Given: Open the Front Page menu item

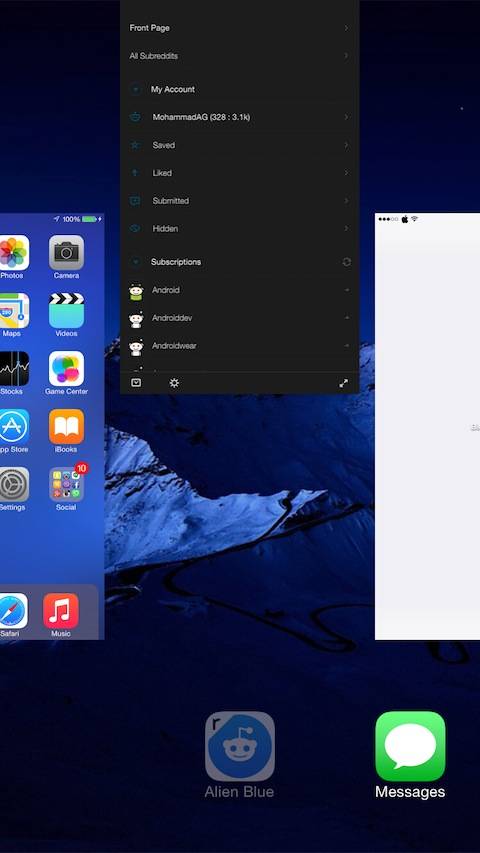Looking at the screenshot, I should point(239,28).
